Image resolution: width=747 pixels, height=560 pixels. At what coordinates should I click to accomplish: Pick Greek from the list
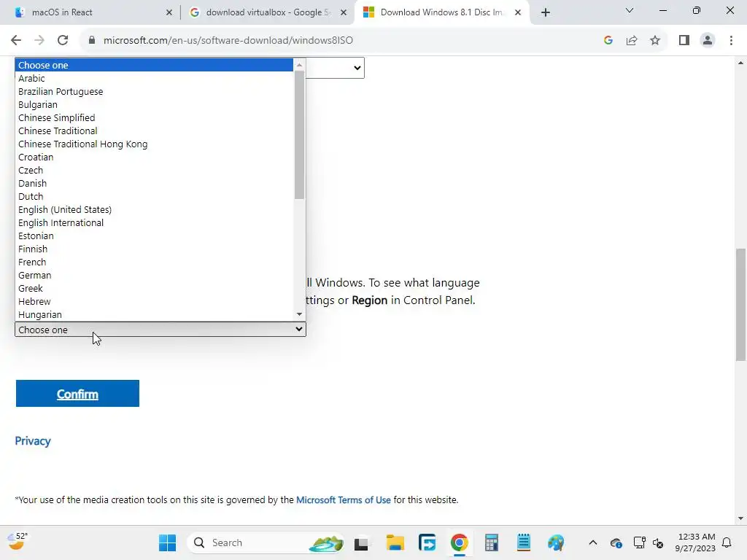click(154, 289)
